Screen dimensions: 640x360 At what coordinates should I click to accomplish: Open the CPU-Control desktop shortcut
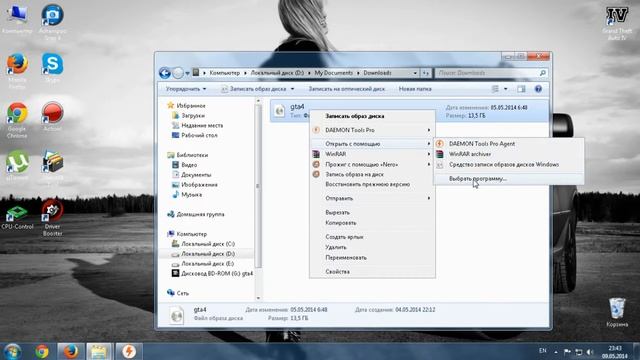click(17, 218)
